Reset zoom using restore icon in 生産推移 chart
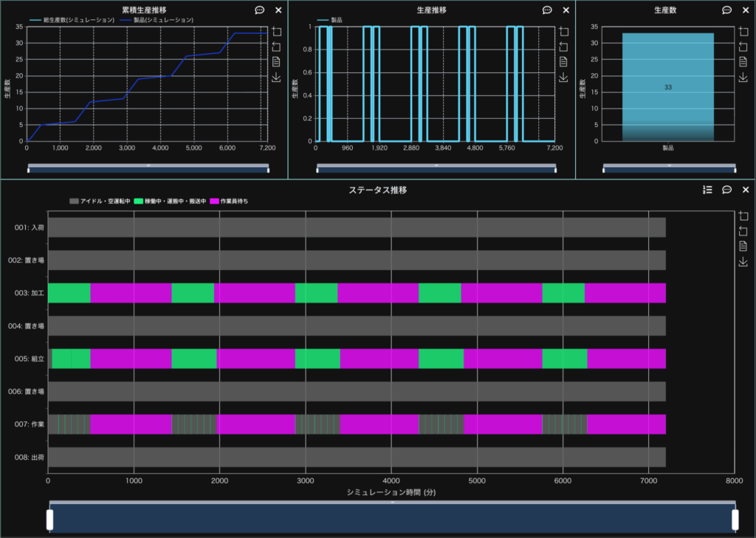This screenshot has height=538, width=756. click(x=564, y=46)
